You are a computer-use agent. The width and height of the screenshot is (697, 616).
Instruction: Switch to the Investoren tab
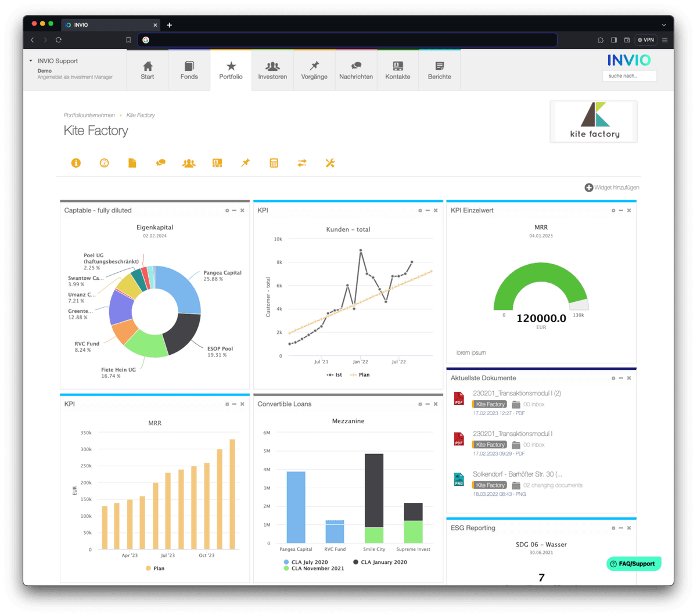tap(272, 70)
